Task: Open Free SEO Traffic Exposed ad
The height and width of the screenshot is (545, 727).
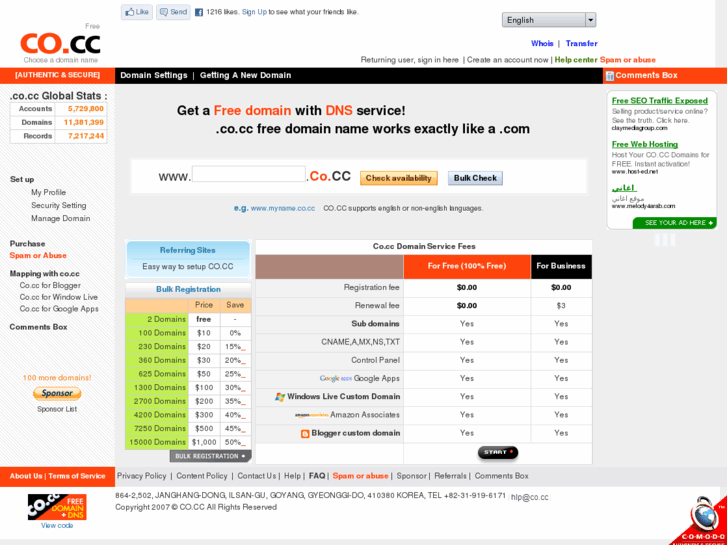Action: (660, 101)
